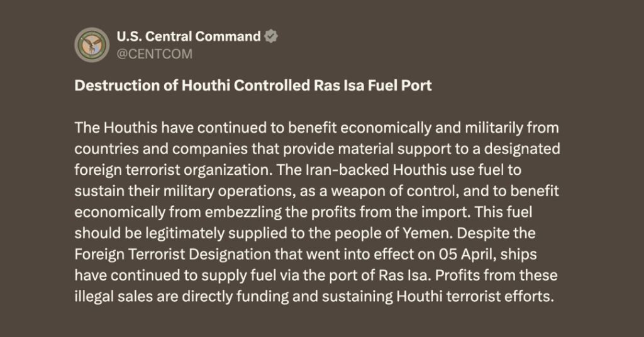Click the headline 'Destruction of Houthi Controlled Ras Isa Fuel Port'
The width and height of the screenshot is (644, 337).
pos(253,86)
